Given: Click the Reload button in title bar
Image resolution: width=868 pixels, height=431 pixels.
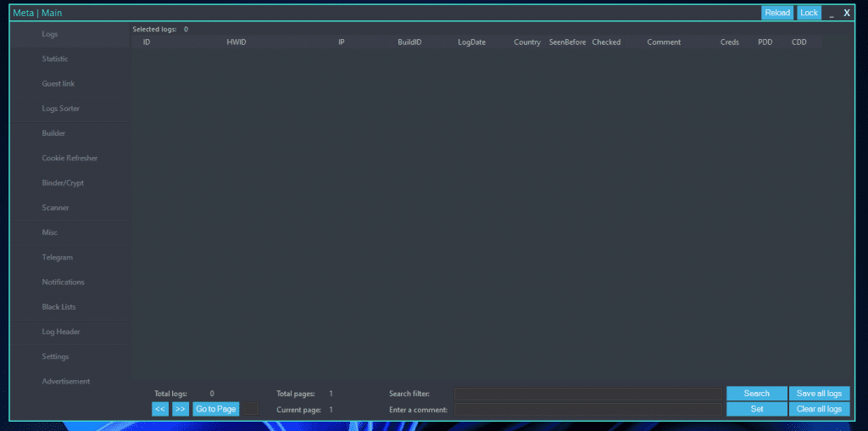Looking at the screenshot, I should point(777,13).
